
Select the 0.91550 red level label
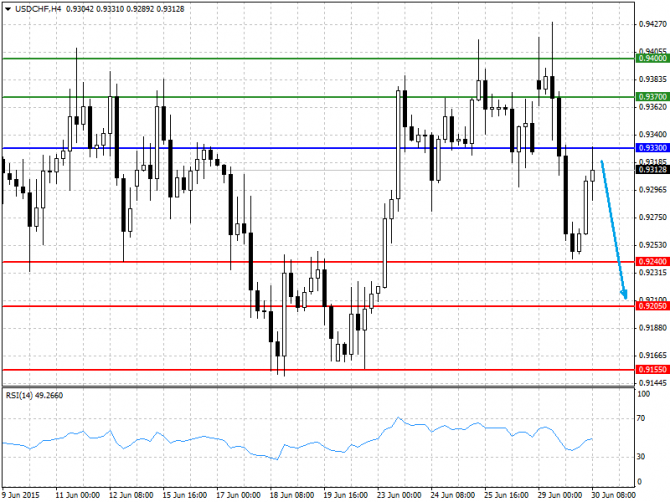tap(652, 370)
